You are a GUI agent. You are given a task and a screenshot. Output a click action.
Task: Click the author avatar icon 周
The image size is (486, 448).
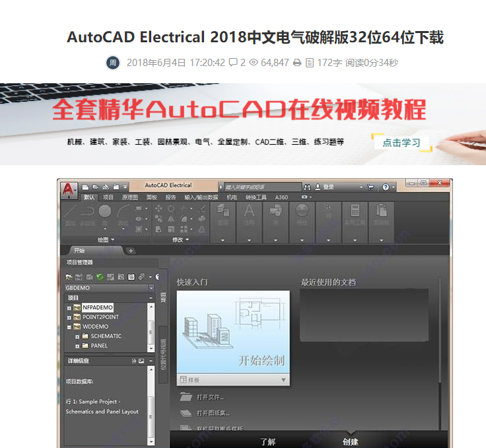113,63
